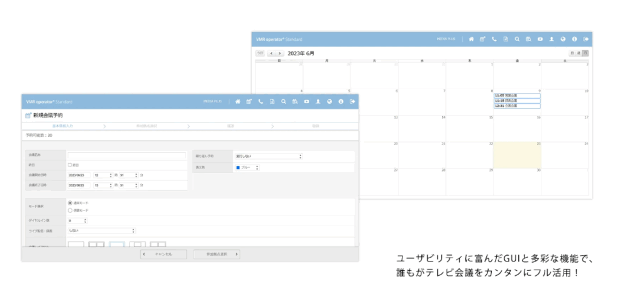Click the video camera icon in the 新規会議予約 window
The height and width of the screenshot is (306, 644).
point(306,101)
